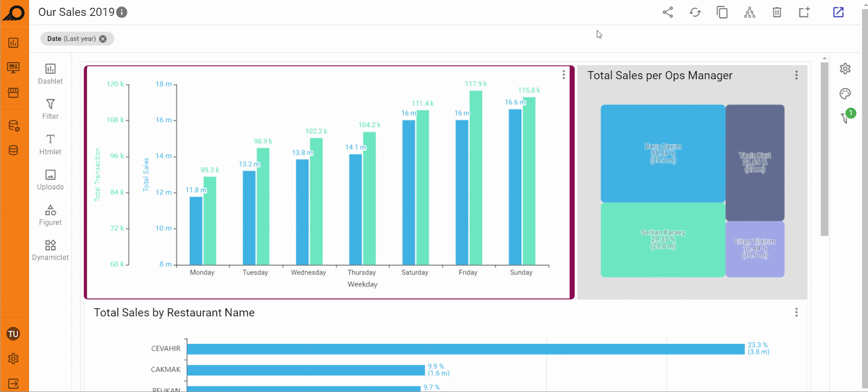The height and width of the screenshot is (392, 868).
Task: Click the share icon in top toolbar
Action: coord(668,12)
